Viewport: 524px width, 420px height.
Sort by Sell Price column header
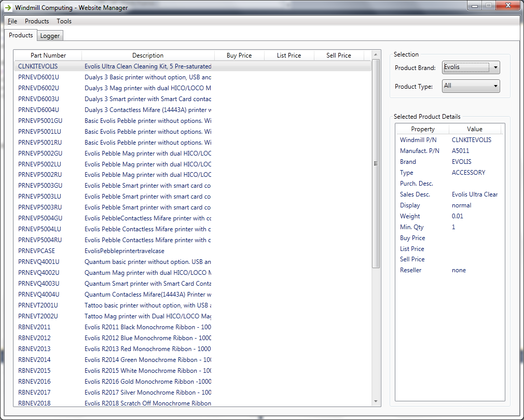pyautogui.click(x=339, y=55)
